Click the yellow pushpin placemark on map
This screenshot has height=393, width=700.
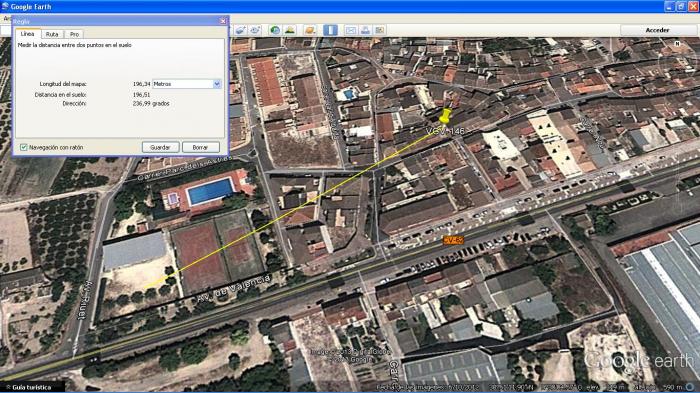[x=445, y=115]
